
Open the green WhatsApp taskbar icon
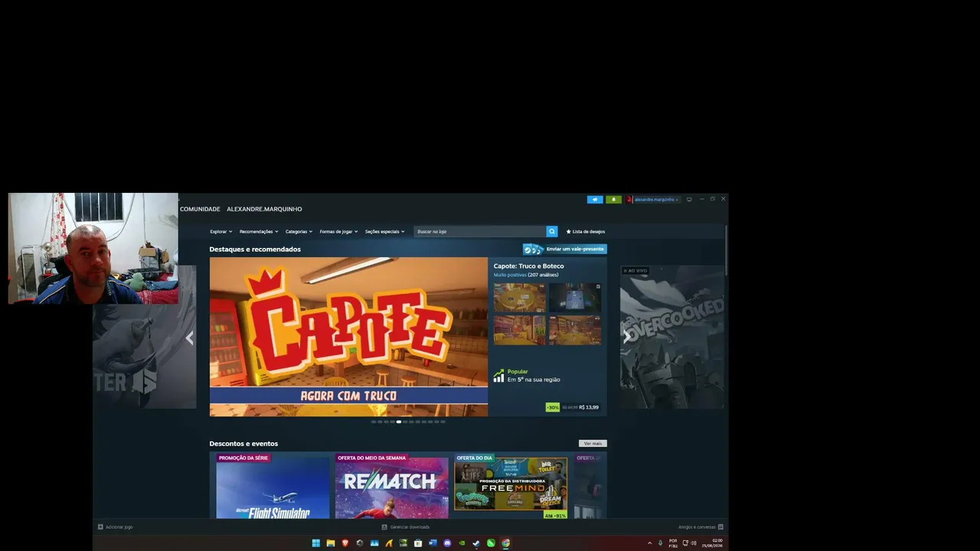pyautogui.click(x=491, y=543)
